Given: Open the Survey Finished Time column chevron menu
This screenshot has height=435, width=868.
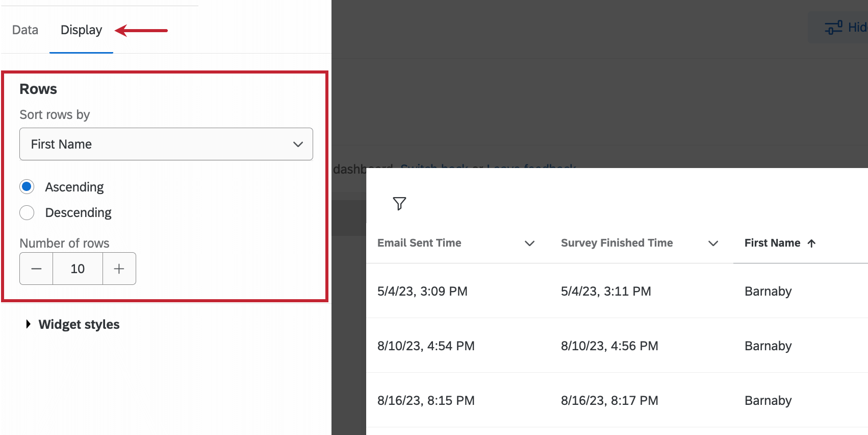Looking at the screenshot, I should click(x=713, y=243).
